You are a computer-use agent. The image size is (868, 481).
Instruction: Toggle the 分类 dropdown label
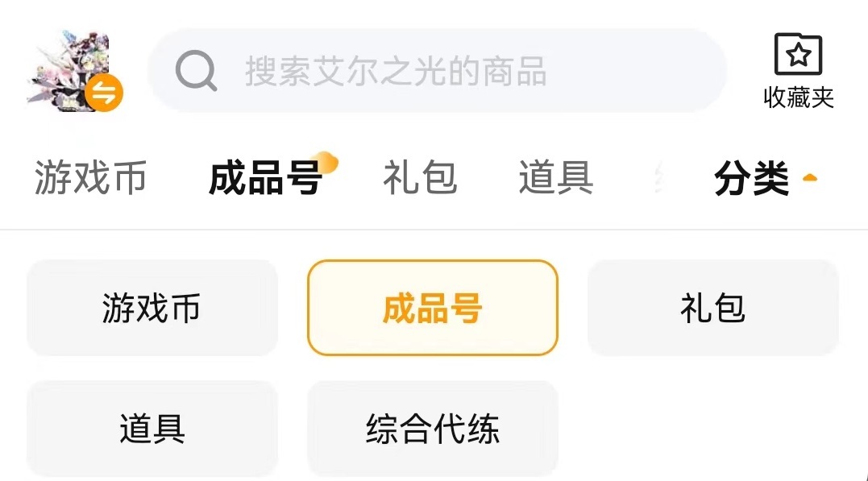pos(751,179)
